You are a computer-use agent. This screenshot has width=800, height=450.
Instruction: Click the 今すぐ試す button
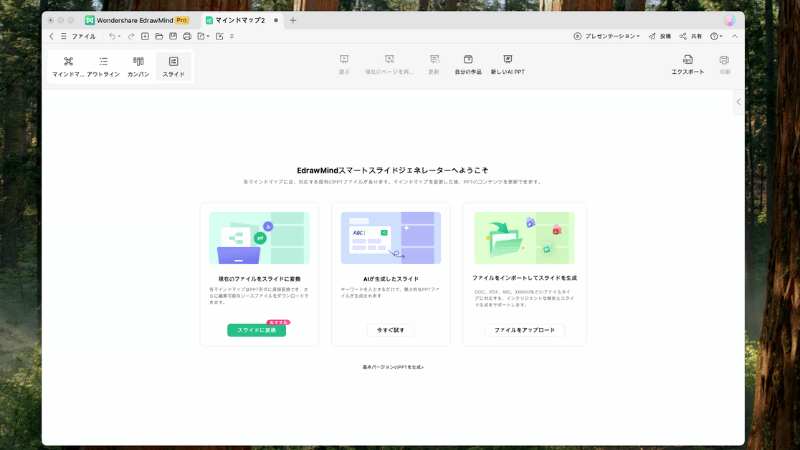391,330
